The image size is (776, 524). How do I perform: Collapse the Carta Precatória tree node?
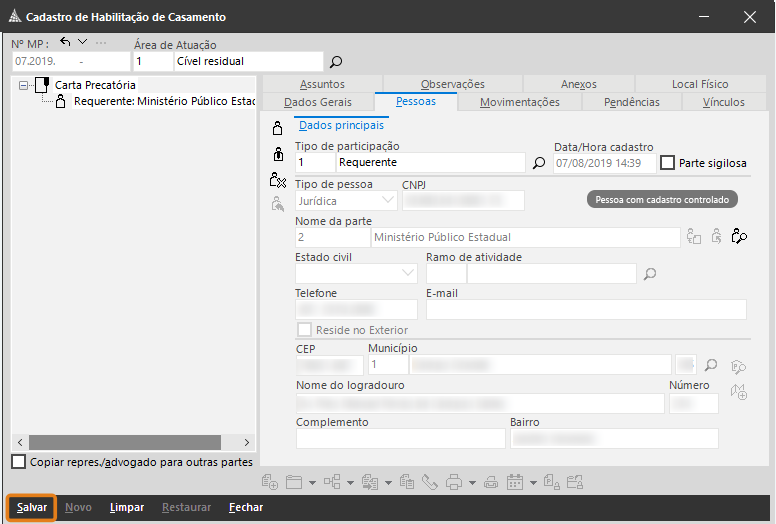(x=23, y=86)
